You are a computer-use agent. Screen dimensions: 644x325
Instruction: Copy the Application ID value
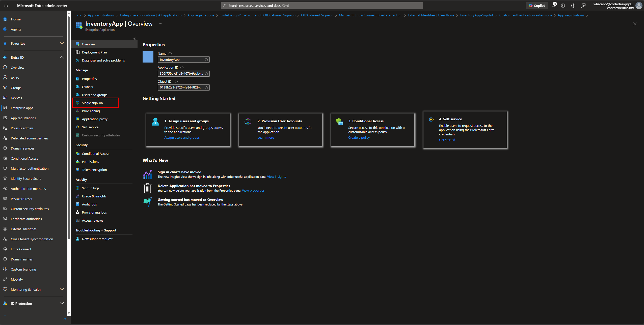[206, 74]
